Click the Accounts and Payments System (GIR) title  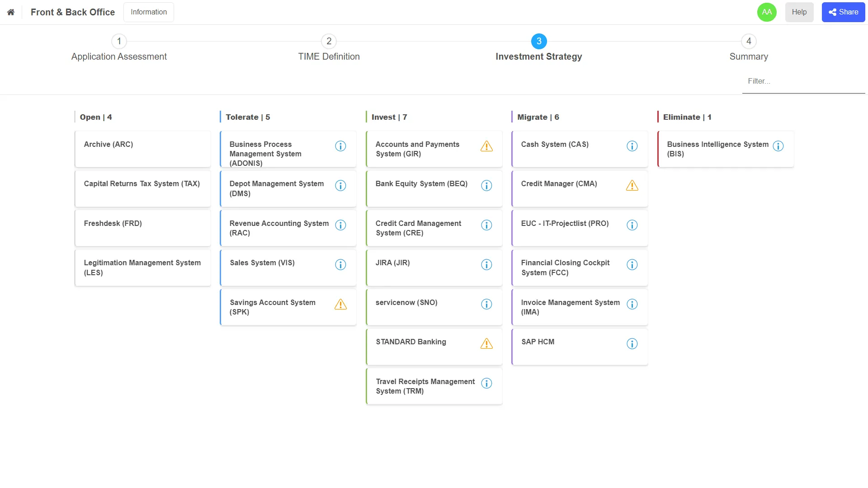pyautogui.click(x=417, y=149)
